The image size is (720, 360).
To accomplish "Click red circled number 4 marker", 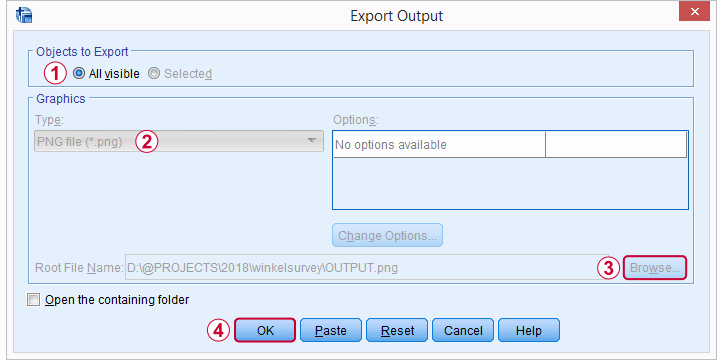I will pos(219,330).
